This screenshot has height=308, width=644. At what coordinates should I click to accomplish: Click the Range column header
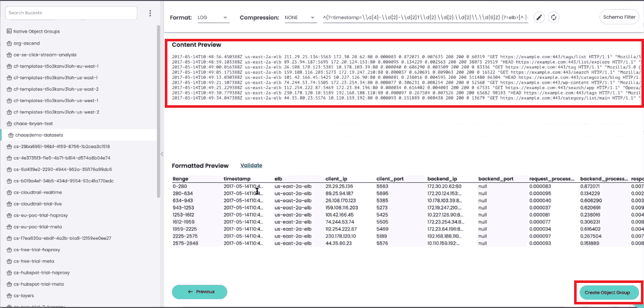coord(181,179)
